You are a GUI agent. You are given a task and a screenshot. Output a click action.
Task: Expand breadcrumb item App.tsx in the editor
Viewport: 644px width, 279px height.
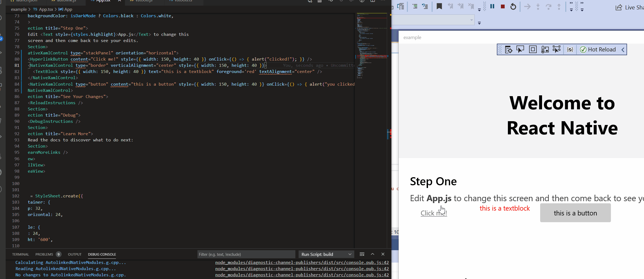pos(46,9)
